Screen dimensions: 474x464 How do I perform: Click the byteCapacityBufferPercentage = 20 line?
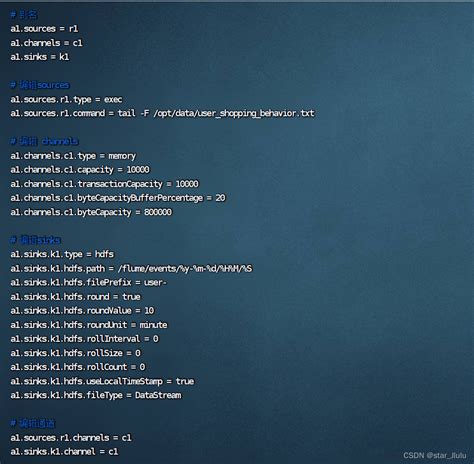click(118, 198)
